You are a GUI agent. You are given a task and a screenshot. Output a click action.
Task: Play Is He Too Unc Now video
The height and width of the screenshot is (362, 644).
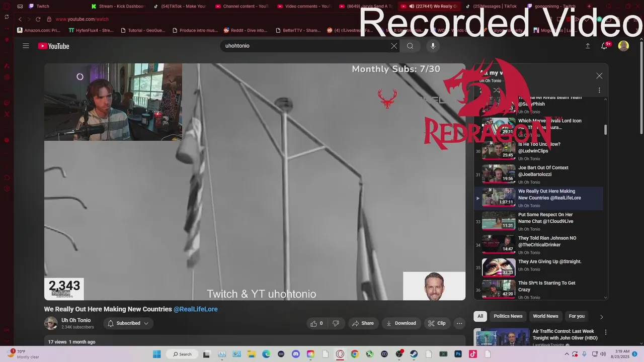click(x=538, y=151)
